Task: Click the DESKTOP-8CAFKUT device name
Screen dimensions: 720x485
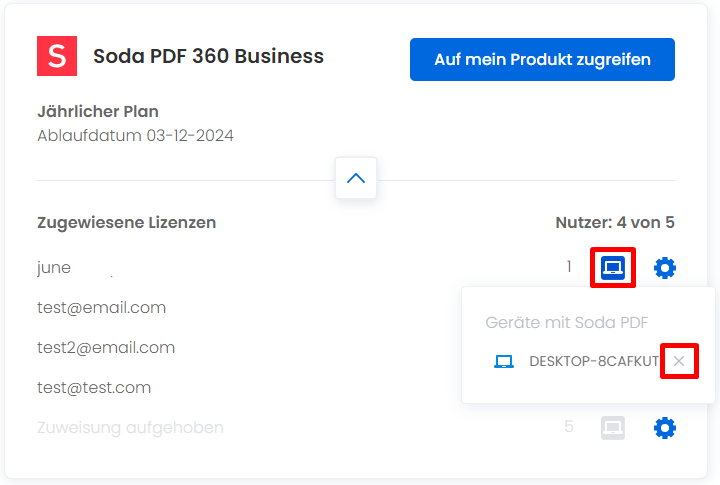Action: [x=594, y=361]
